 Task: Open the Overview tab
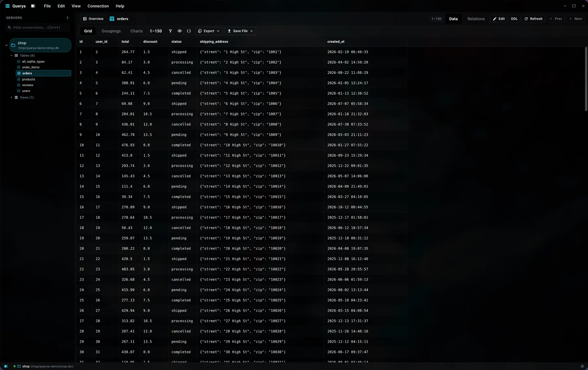point(93,19)
